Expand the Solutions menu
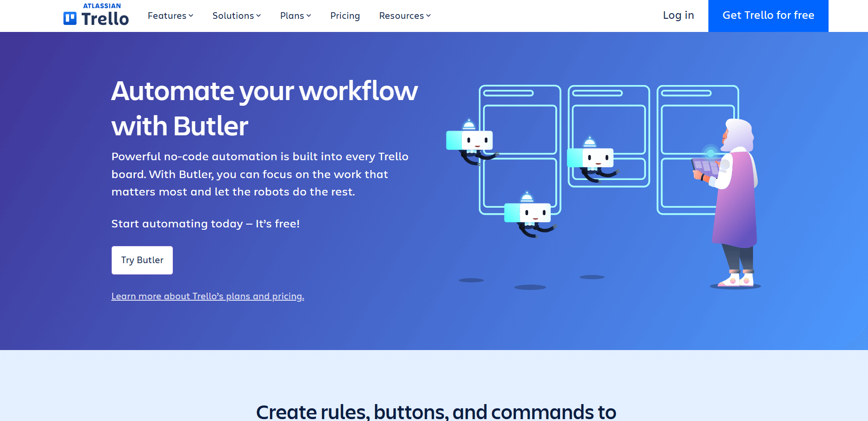The height and width of the screenshot is (421, 868). 237,16
